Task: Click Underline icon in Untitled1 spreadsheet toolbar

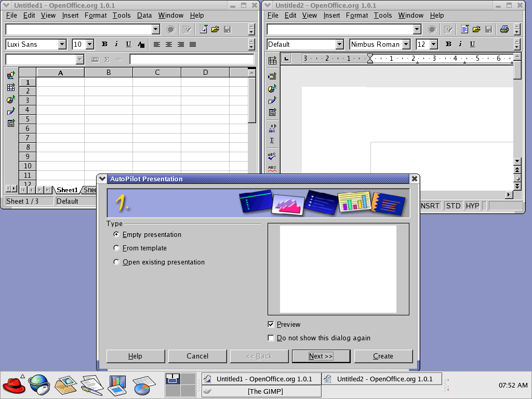Action: (x=129, y=44)
